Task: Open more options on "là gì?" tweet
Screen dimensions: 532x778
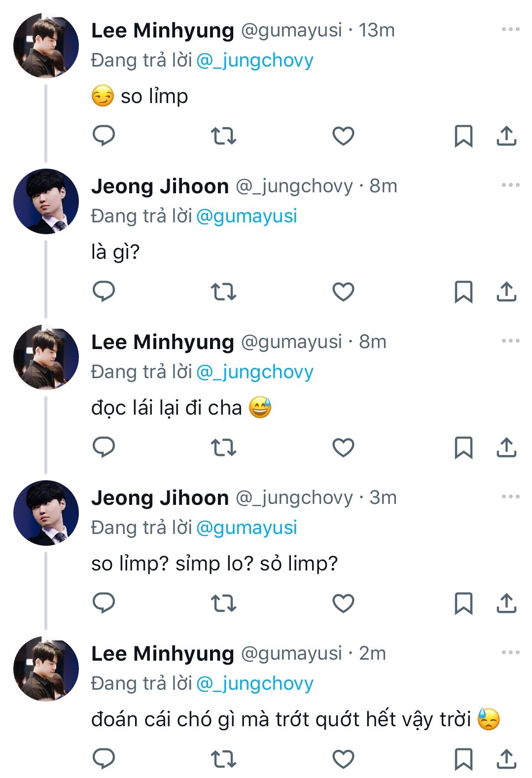Action: (x=510, y=185)
